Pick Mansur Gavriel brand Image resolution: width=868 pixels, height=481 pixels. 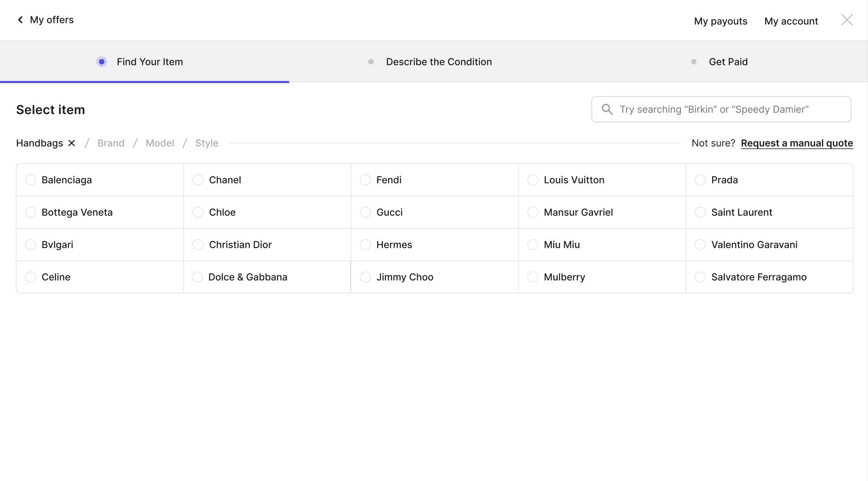[x=602, y=212]
